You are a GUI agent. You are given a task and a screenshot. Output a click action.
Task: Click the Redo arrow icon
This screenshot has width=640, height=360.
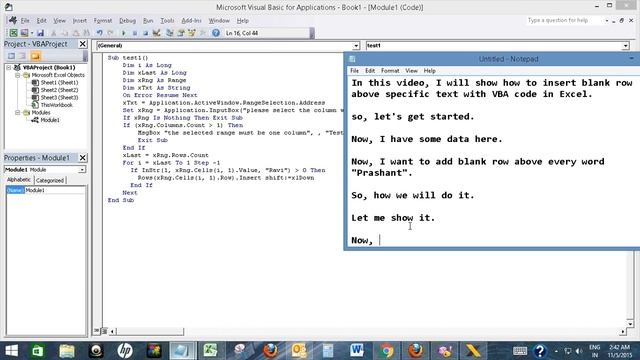[110, 33]
